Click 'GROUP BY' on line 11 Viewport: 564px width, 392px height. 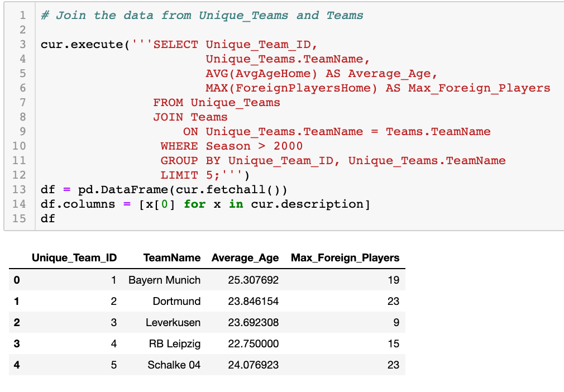pos(190,161)
